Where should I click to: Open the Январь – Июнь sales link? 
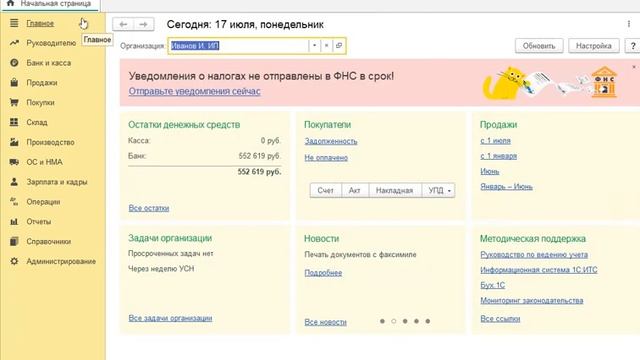click(x=507, y=187)
